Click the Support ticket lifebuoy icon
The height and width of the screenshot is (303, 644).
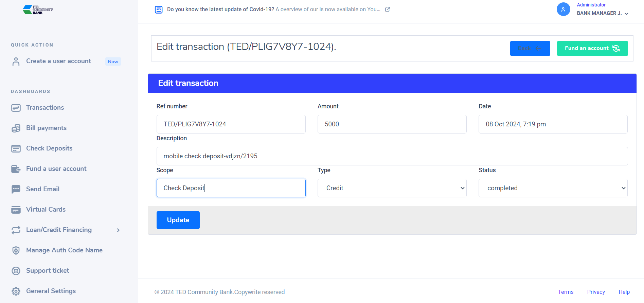16,271
